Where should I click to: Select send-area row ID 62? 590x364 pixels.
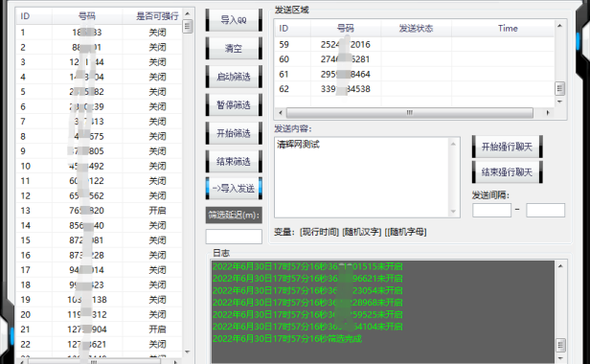point(415,89)
